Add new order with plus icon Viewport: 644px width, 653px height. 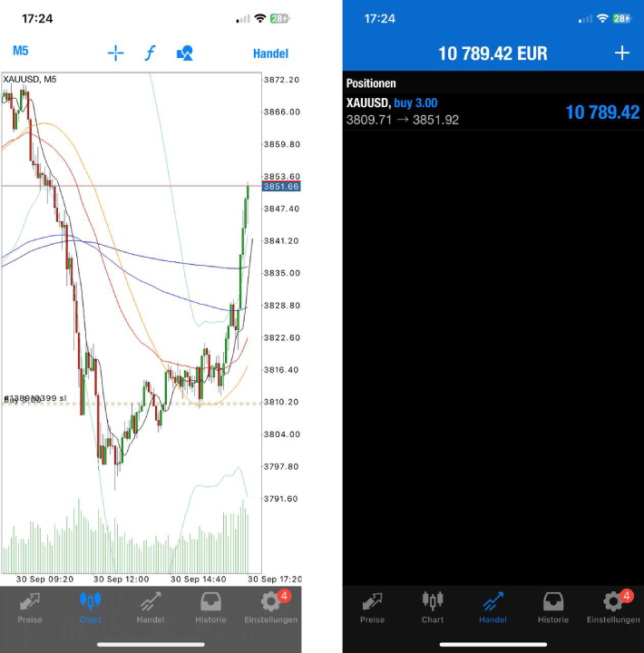point(622,54)
